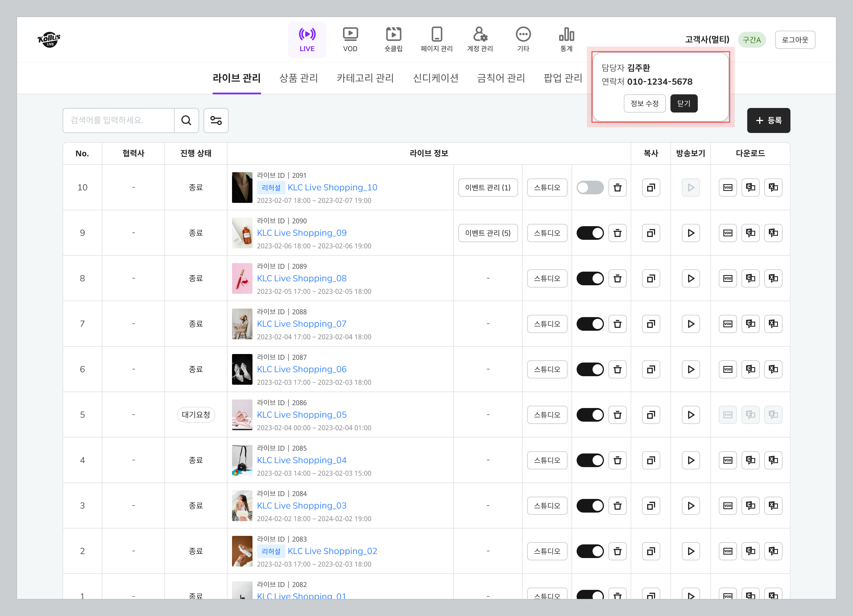The height and width of the screenshot is (616, 853).
Task: Open the filter settings icon
Action: (x=216, y=120)
